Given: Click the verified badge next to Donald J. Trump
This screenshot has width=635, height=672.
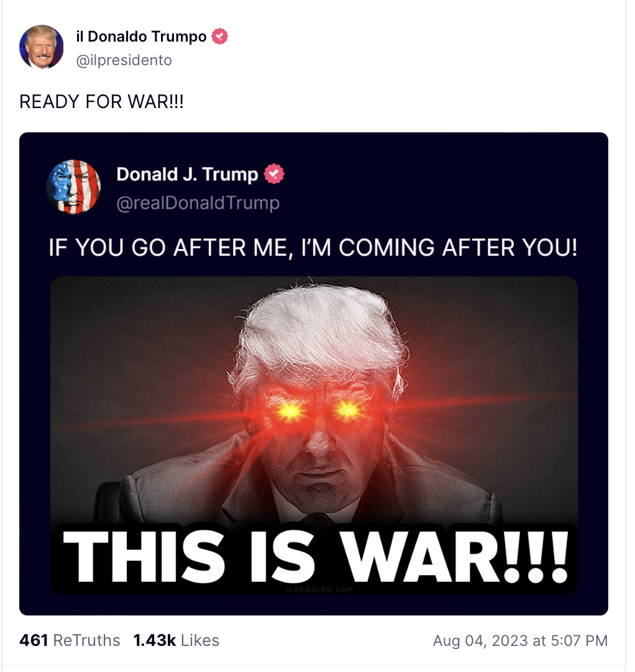Looking at the screenshot, I should [x=274, y=174].
